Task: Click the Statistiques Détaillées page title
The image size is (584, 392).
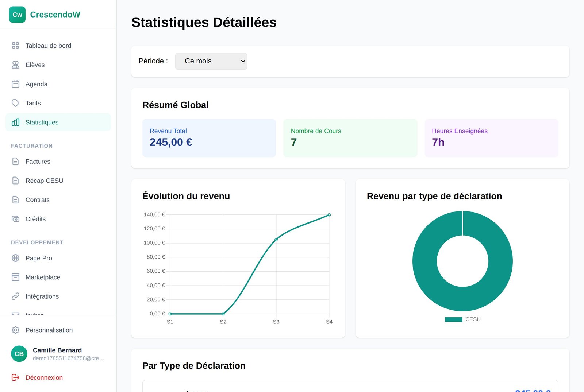Action: [x=204, y=22]
